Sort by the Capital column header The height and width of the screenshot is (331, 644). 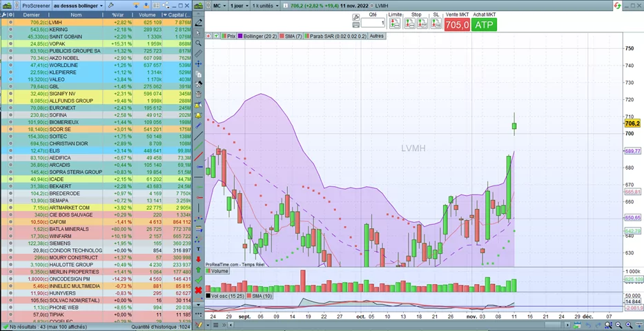(x=177, y=14)
